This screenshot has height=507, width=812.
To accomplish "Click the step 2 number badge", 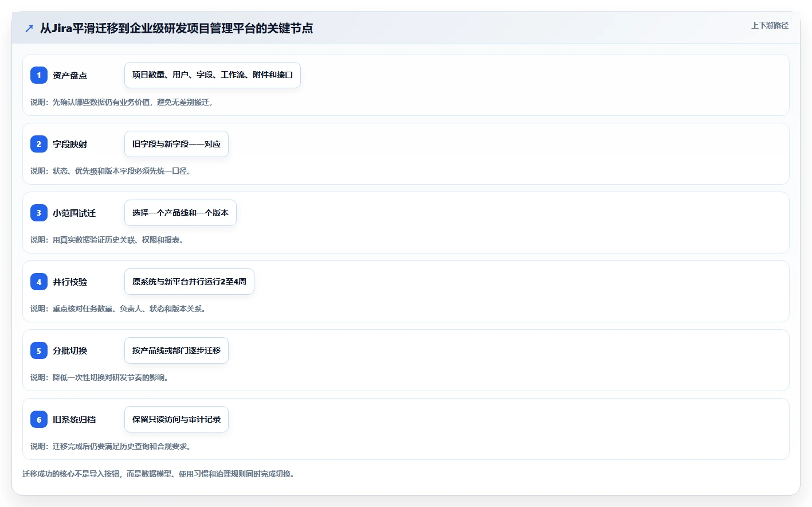I will click(39, 144).
